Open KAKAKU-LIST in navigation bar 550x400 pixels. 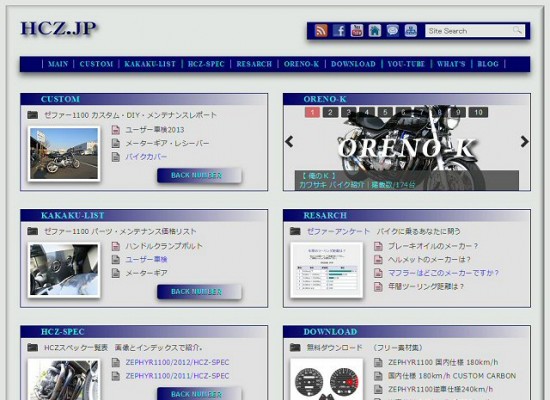click(150, 64)
